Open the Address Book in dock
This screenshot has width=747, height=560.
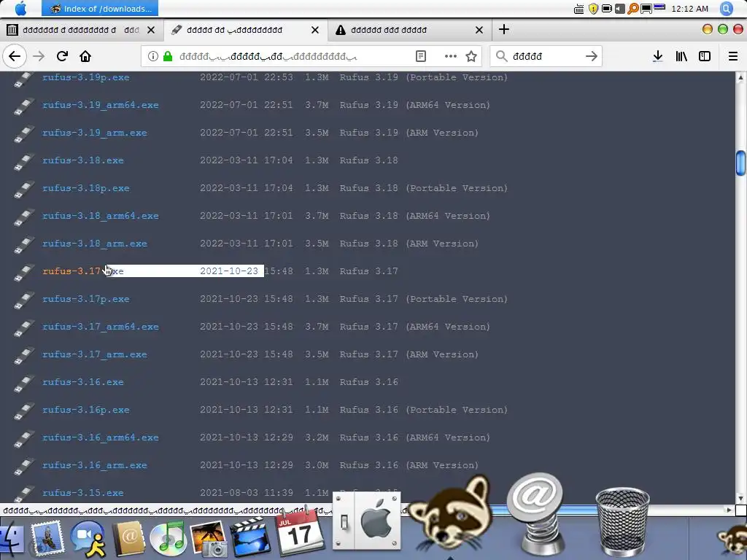pyautogui.click(x=128, y=538)
